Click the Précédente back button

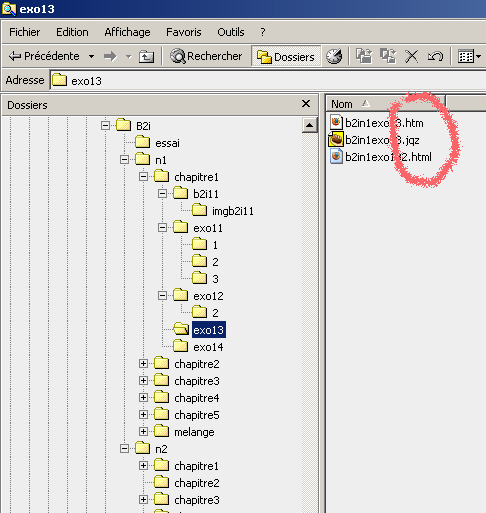pos(44,56)
